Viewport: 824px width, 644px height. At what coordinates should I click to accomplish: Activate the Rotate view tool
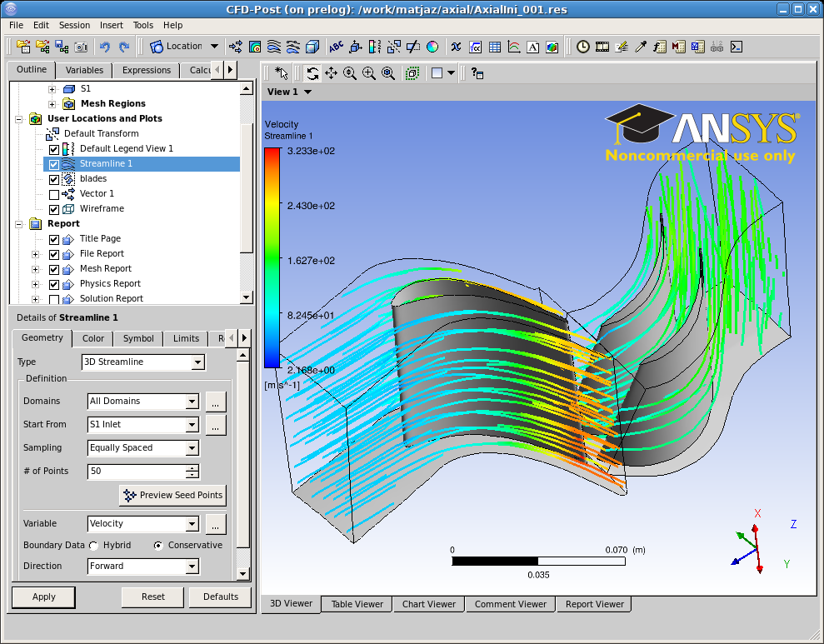pos(312,73)
